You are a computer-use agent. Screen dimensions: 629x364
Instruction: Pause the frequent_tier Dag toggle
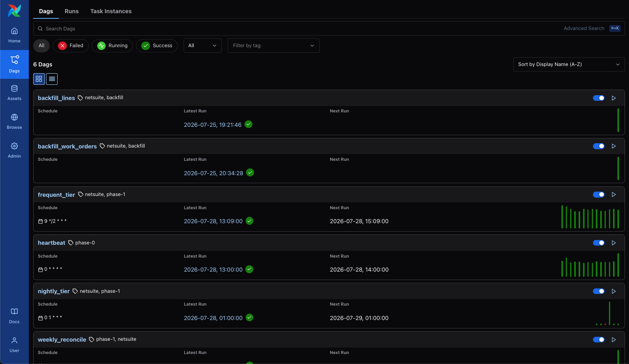point(599,195)
